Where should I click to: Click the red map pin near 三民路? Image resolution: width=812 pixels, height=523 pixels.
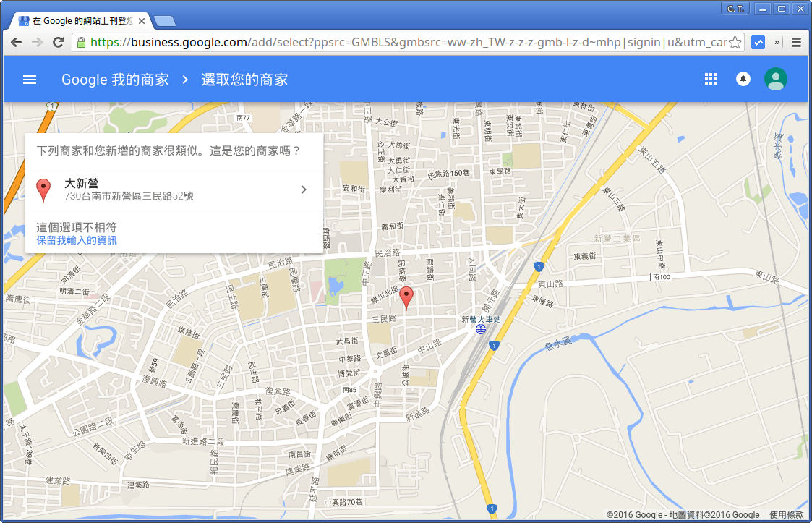tap(406, 297)
